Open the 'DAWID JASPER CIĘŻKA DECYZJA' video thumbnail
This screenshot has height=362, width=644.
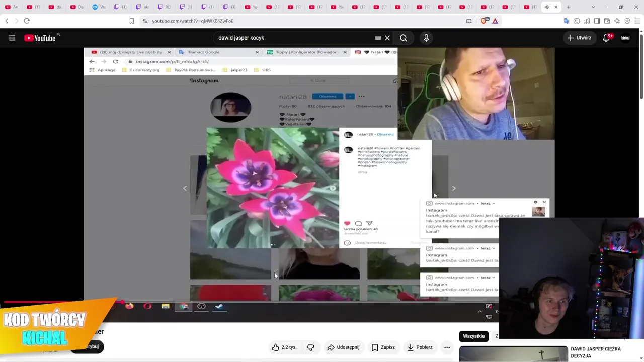click(x=513, y=354)
